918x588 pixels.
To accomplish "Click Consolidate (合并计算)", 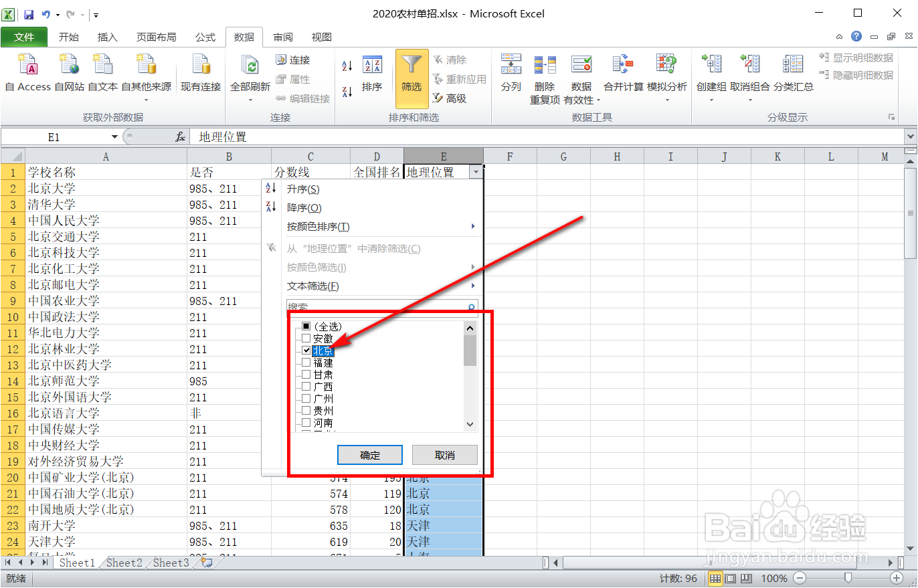I will coord(623,73).
